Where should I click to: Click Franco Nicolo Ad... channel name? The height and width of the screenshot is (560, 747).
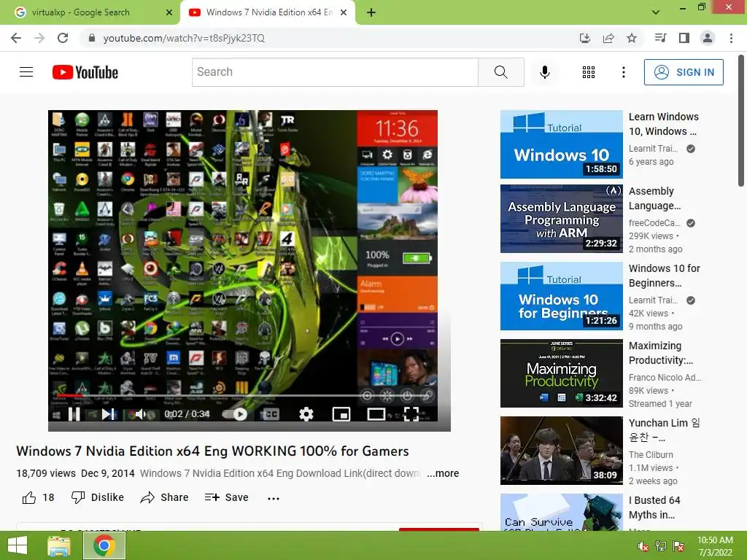tap(665, 378)
